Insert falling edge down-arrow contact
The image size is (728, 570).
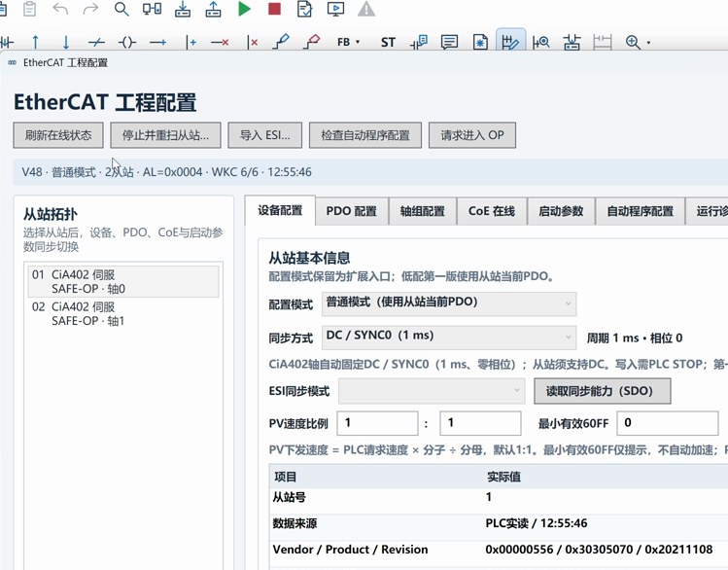click(x=66, y=42)
